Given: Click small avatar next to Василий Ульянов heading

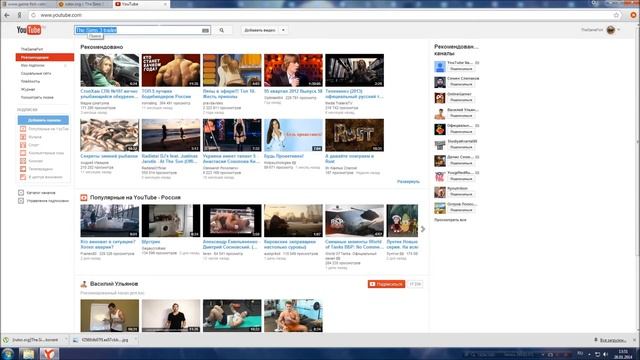Looking at the screenshot, I should point(84,284).
